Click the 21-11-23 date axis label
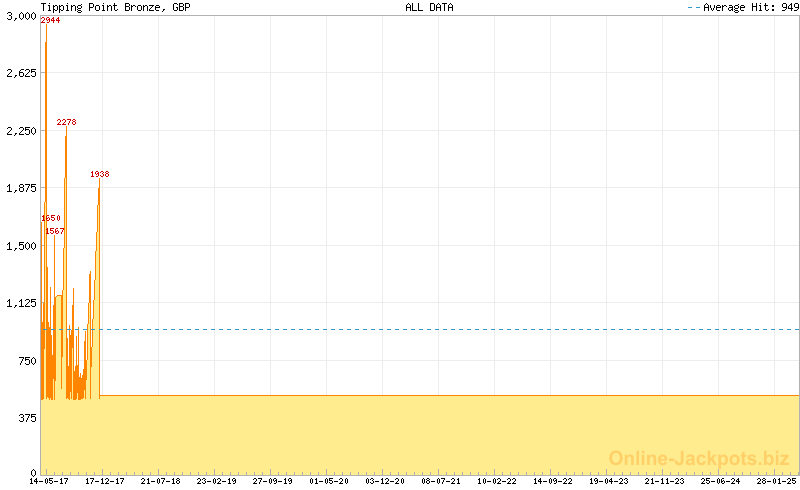Image resolution: width=800 pixels, height=490 pixels. pos(665,481)
